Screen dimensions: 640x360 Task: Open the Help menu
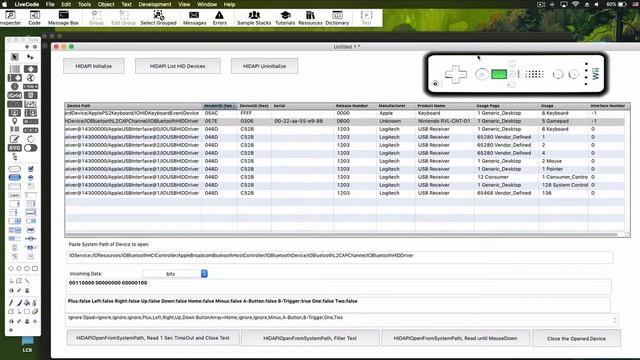[229, 4]
